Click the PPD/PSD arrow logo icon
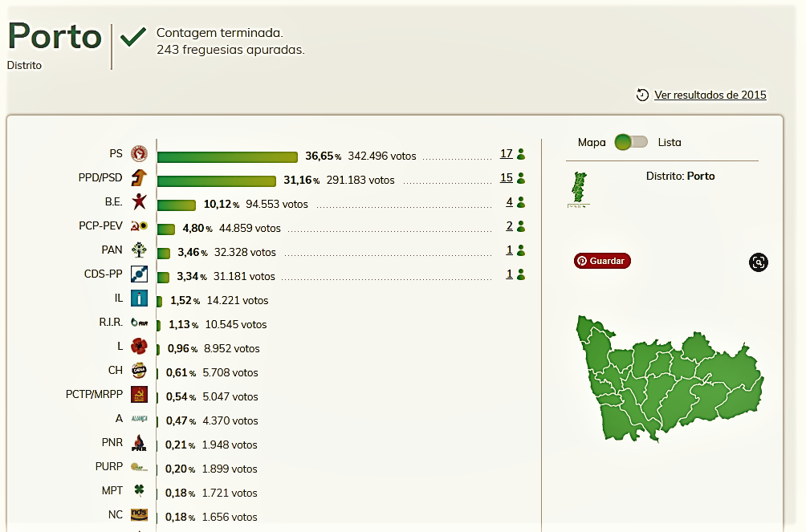Viewport: 806px width, 532px height. click(x=139, y=178)
